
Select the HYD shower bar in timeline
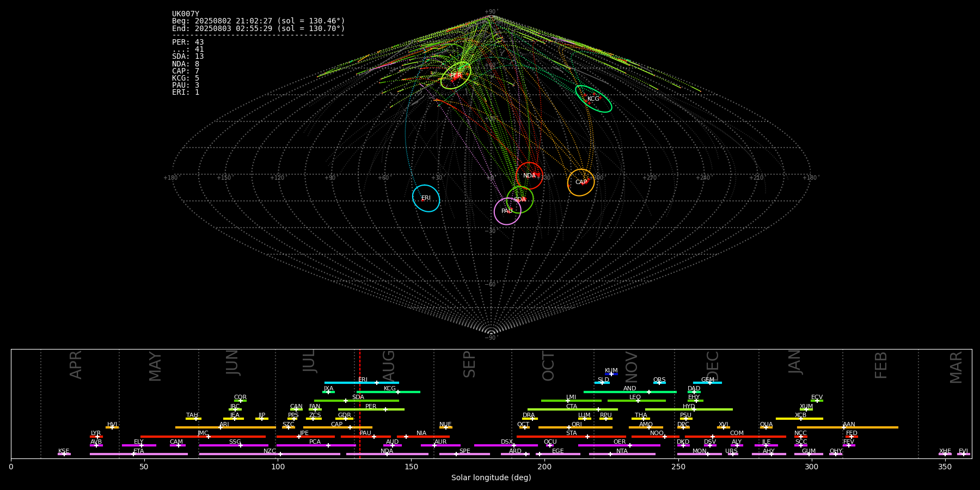click(689, 409)
